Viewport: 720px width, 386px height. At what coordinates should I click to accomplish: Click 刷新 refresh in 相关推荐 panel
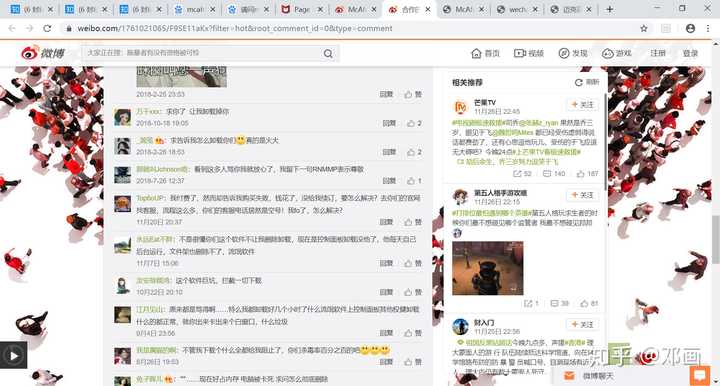tap(587, 82)
